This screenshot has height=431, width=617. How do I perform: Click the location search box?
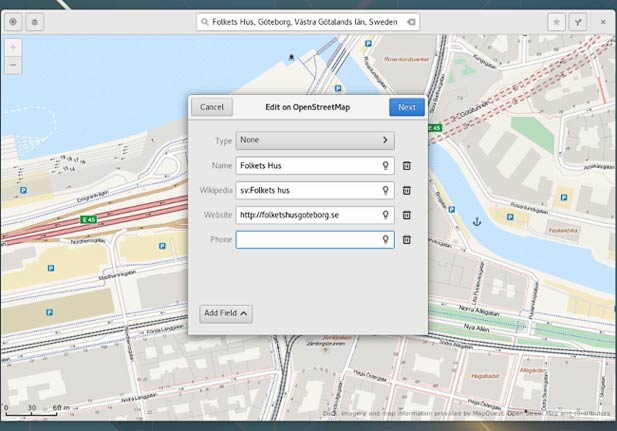pyautogui.click(x=308, y=22)
